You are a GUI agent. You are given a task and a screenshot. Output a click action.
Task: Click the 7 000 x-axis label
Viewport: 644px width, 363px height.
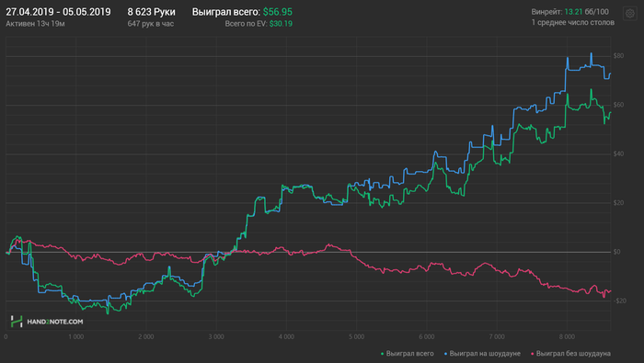(x=497, y=336)
